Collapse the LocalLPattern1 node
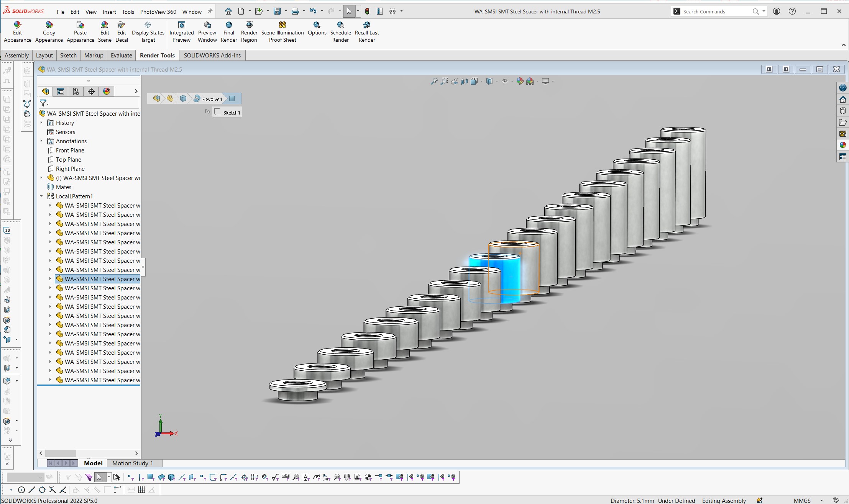The width and height of the screenshot is (849, 504). 41,196
